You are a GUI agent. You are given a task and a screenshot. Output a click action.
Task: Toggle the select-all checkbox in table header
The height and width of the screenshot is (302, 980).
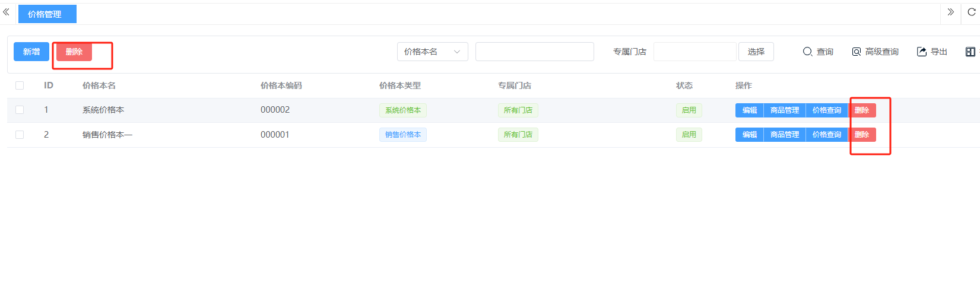(x=20, y=85)
